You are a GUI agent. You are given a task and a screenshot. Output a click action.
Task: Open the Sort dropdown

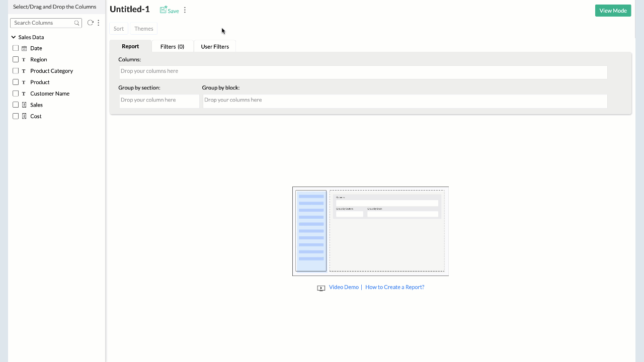(x=119, y=28)
